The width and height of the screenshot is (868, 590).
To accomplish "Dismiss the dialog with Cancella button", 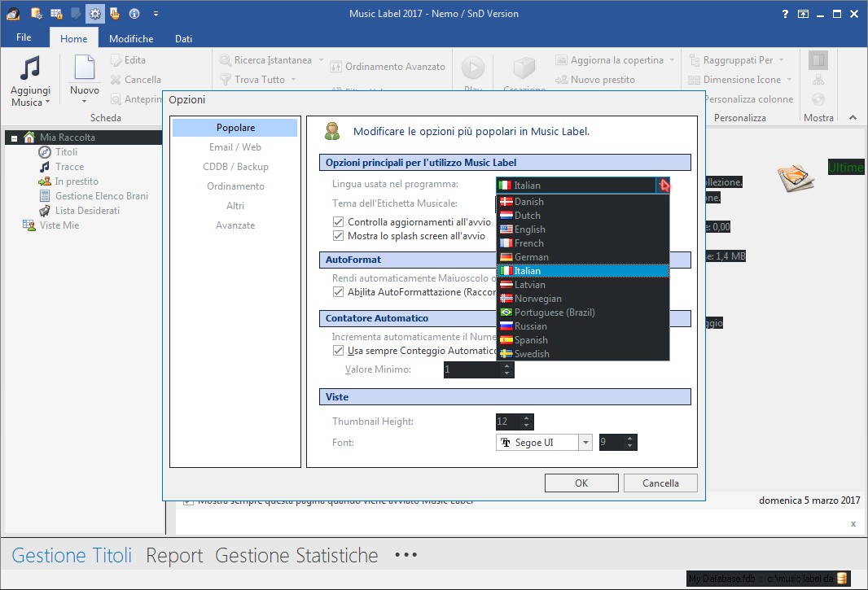I will click(x=660, y=483).
